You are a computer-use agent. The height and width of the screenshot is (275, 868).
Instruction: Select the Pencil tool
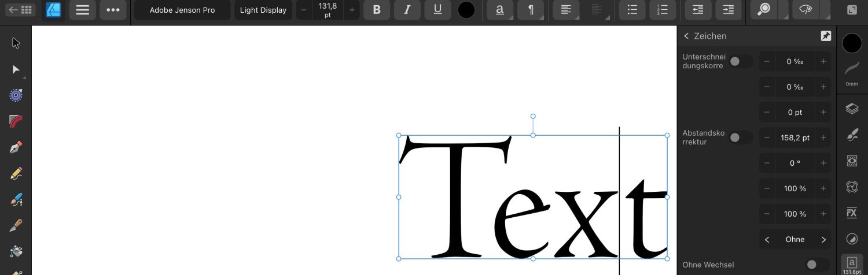16,173
